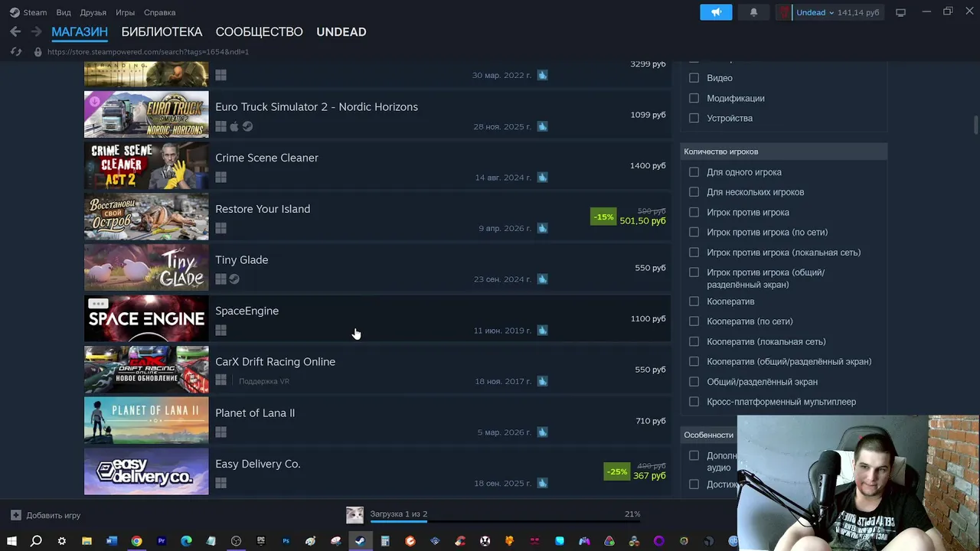
Task: Click the SteamOS platform icon for Euro Truck Simulator 2
Action: 247,126
